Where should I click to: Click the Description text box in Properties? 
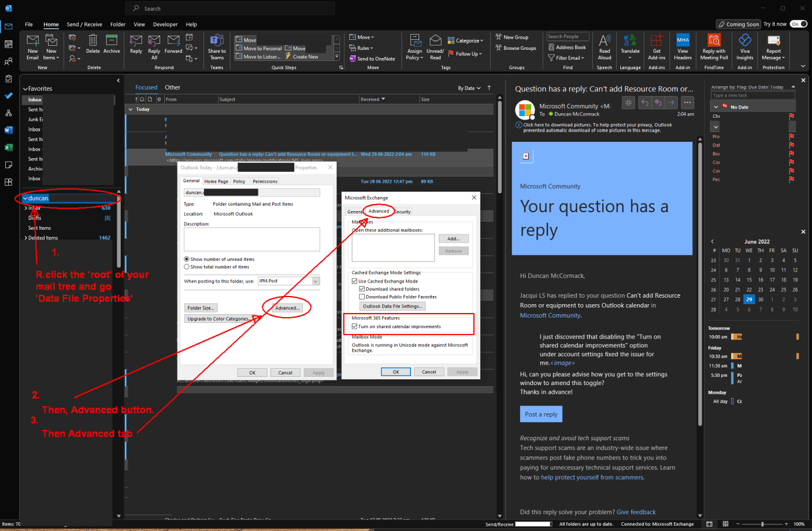pos(252,239)
